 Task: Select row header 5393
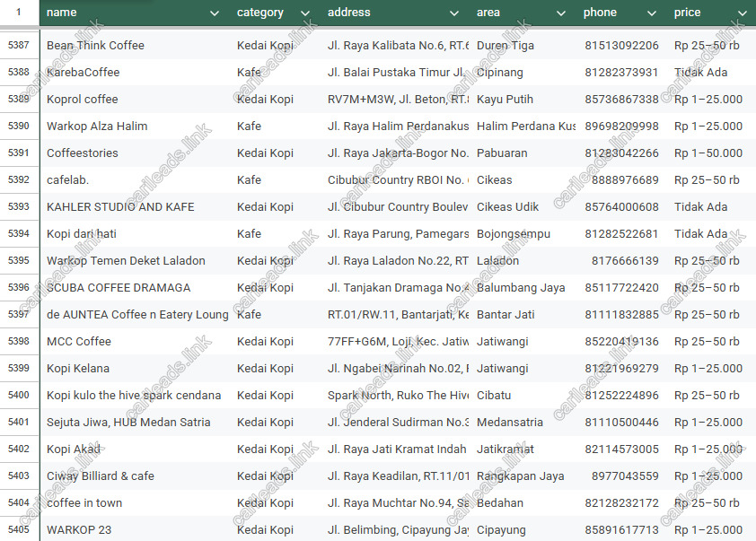point(19,206)
